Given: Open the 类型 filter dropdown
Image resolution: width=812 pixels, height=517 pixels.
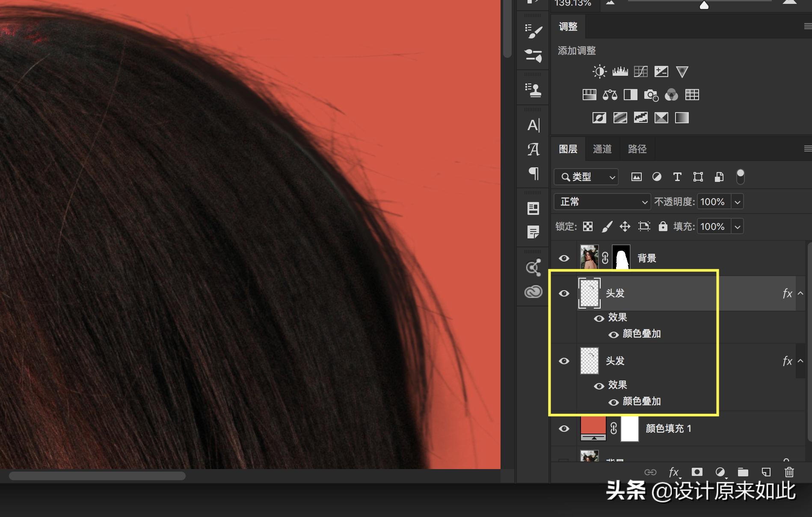Looking at the screenshot, I should pyautogui.click(x=586, y=177).
